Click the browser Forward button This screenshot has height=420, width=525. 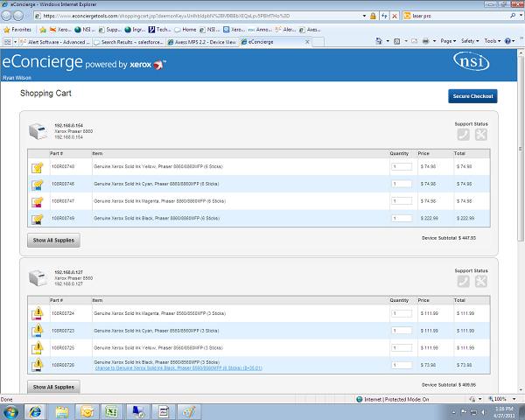(18, 16)
